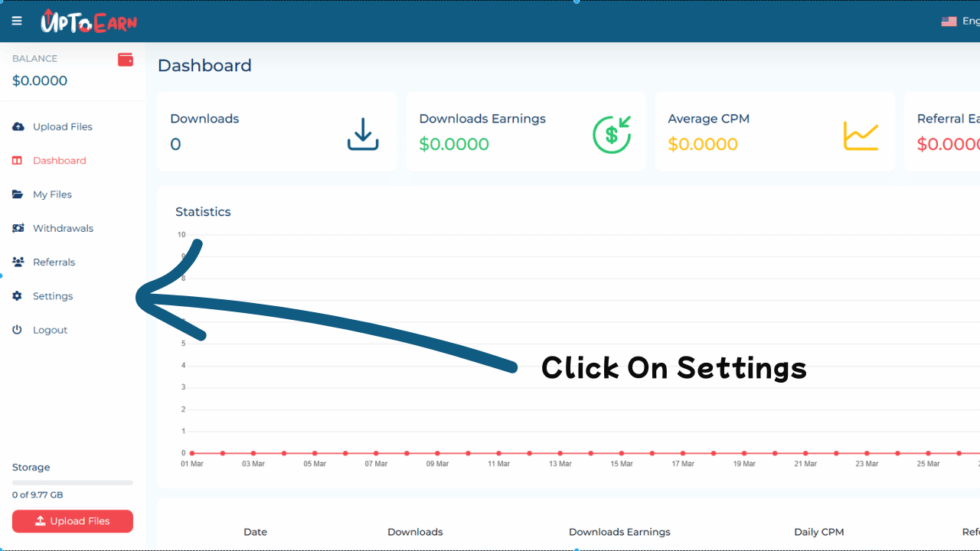This screenshot has height=551, width=980.
Task: Click the Daily CPM column header
Action: click(x=818, y=532)
